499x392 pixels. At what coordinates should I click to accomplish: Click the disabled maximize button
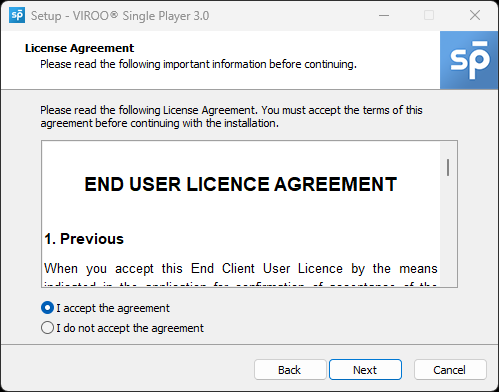pyautogui.click(x=429, y=15)
